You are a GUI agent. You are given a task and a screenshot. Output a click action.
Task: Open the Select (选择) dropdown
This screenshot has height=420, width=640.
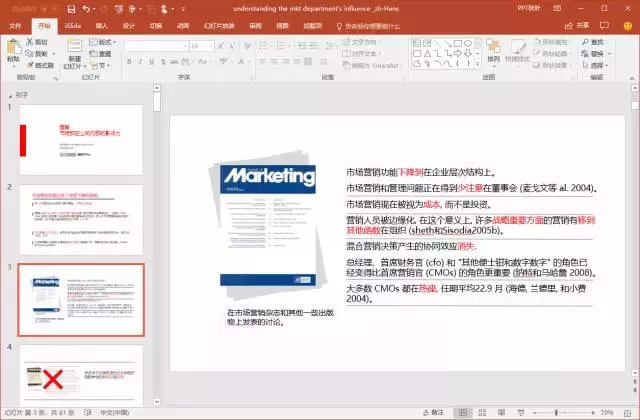coord(596,65)
